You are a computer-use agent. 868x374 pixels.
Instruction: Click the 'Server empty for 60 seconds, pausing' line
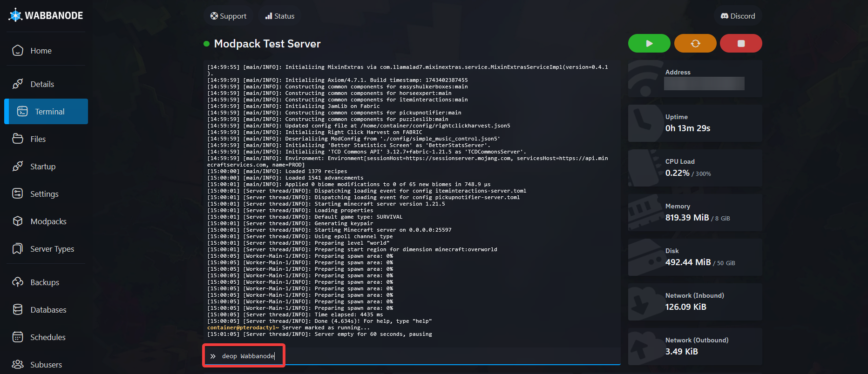pyautogui.click(x=319, y=334)
